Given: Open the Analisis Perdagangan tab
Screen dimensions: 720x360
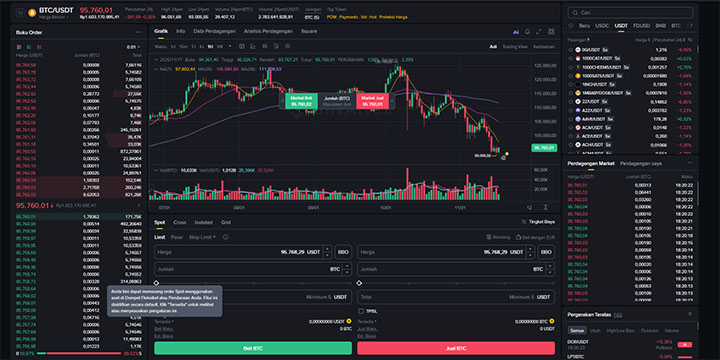Looking at the screenshot, I should point(268,31).
